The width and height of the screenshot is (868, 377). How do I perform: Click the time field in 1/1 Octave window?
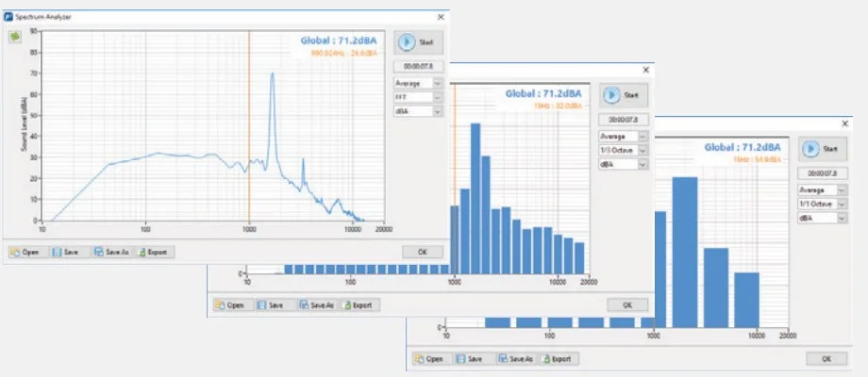coord(823,173)
